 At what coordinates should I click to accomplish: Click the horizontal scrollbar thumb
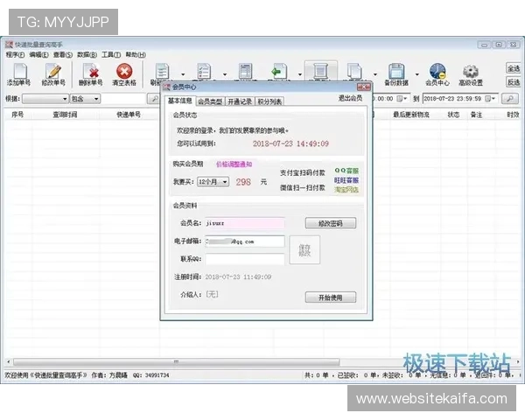click(177, 361)
